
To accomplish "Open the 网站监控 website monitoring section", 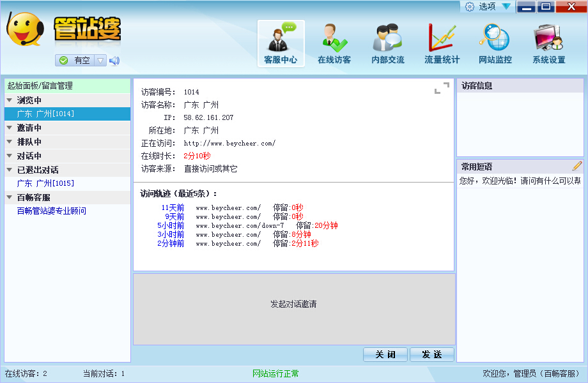I will [x=495, y=44].
